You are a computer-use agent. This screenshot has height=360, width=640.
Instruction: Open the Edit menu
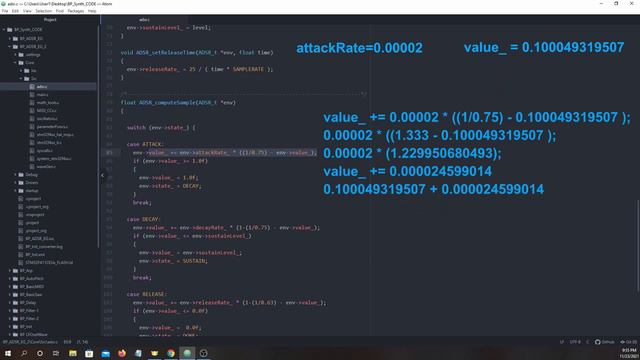coord(15,11)
